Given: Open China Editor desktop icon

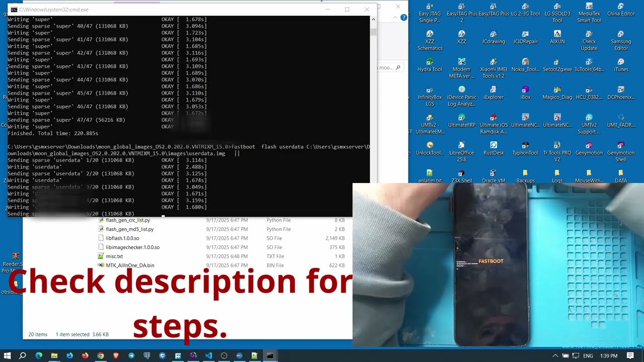Looking at the screenshot, I should [621, 10].
